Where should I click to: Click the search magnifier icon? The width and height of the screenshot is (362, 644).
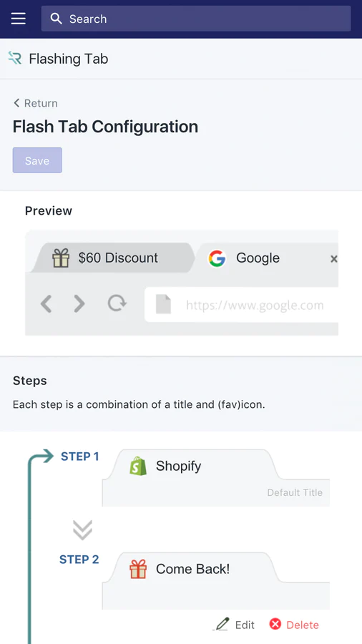point(57,19)
